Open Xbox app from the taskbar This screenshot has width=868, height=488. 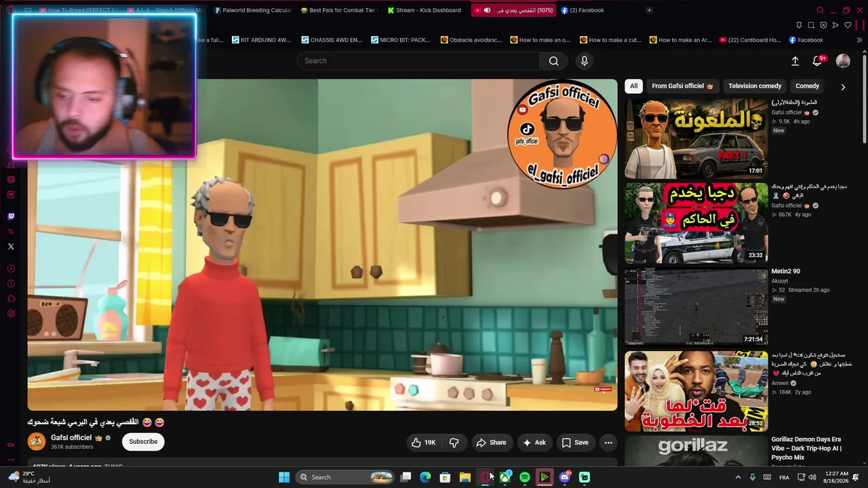505,477
